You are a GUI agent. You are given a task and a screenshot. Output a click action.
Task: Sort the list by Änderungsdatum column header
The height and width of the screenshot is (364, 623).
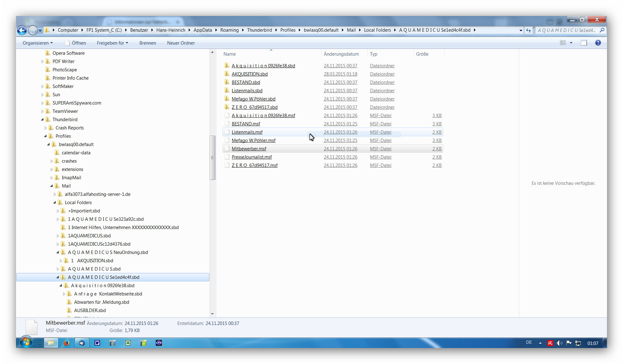coord(341,54)
